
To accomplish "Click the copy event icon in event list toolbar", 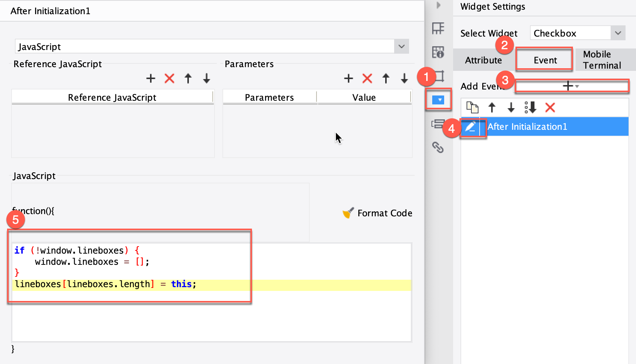I will point(473,108).
